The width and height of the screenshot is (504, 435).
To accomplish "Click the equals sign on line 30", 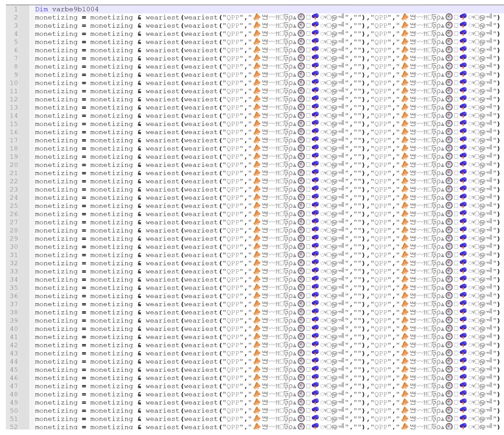I will [x=84, y=247].
